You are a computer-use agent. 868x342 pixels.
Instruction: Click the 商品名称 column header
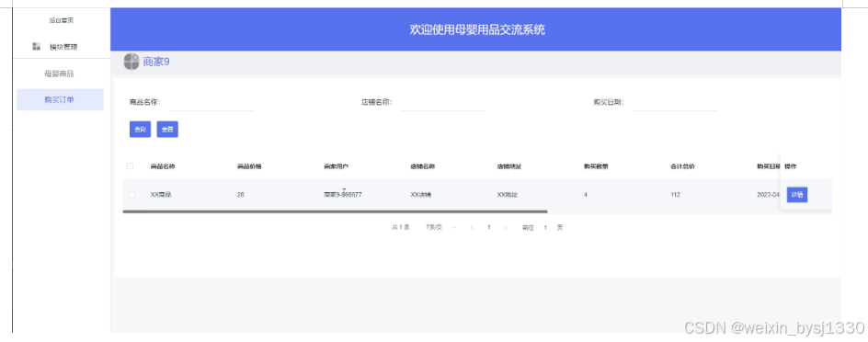(x=163, y=166)
